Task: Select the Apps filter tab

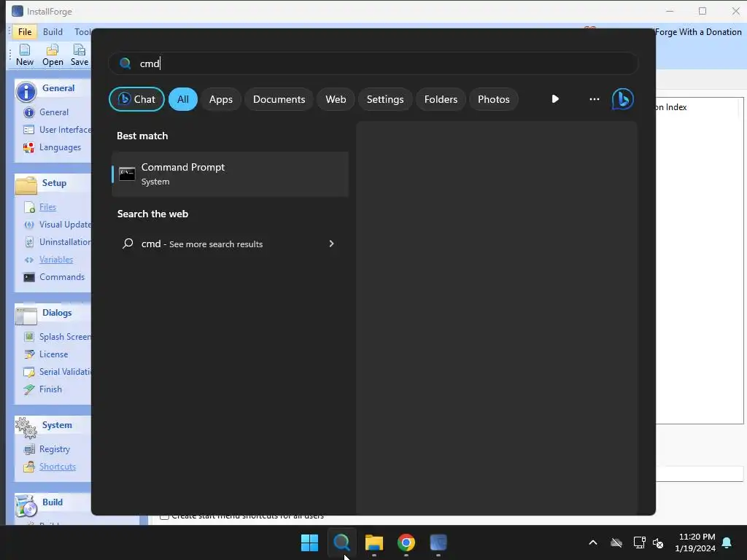Action: pyautogui.click(x=220, y=99)
